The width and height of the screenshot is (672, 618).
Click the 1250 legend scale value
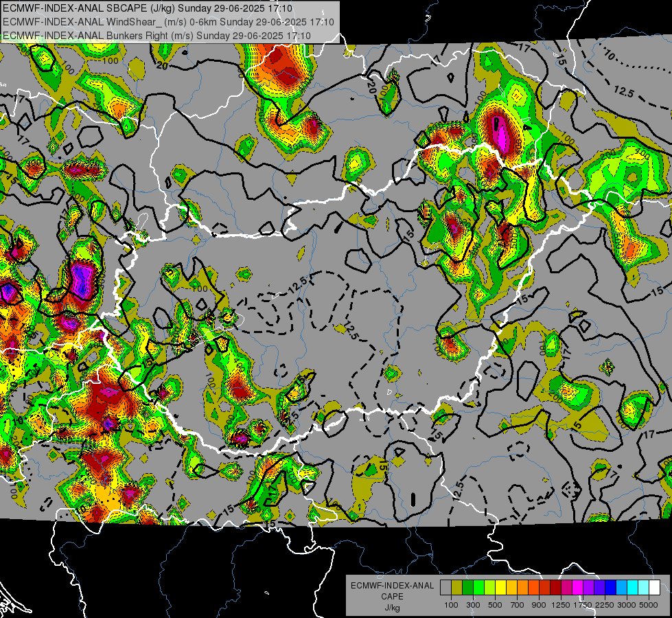pos(561,605)
